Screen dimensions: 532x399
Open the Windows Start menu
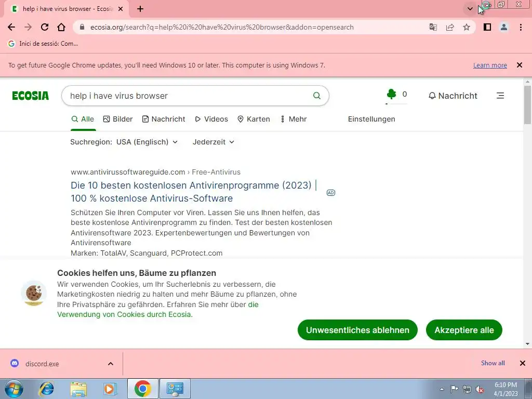[x=14, y=389]
